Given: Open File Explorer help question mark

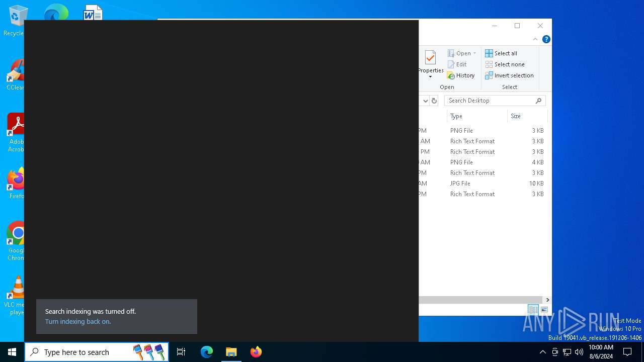Looking at the screenshot, I should [x=546, y=39].
